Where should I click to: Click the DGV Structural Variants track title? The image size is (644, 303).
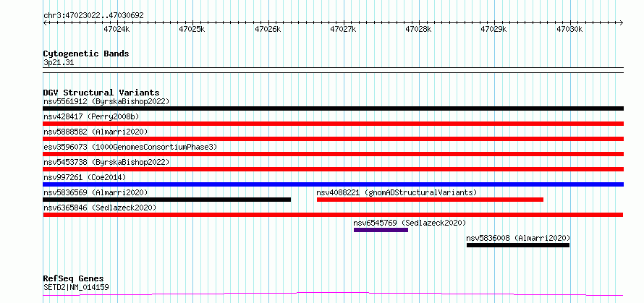(101, 93)
